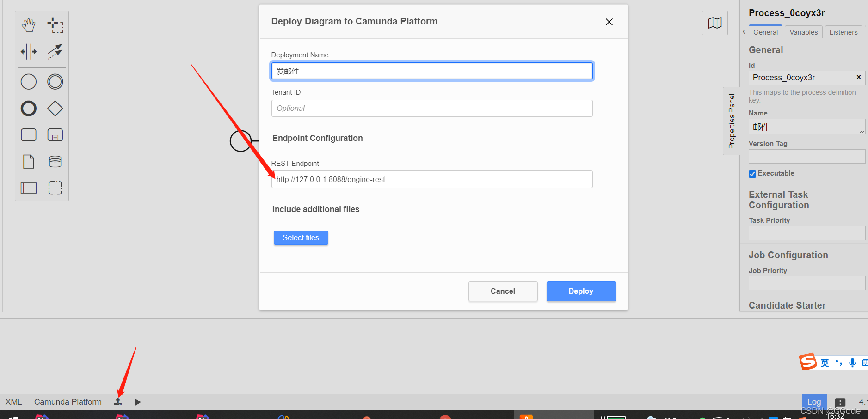Create a task from palette
Screen dimensions: 868x419
tap(29, 135)
